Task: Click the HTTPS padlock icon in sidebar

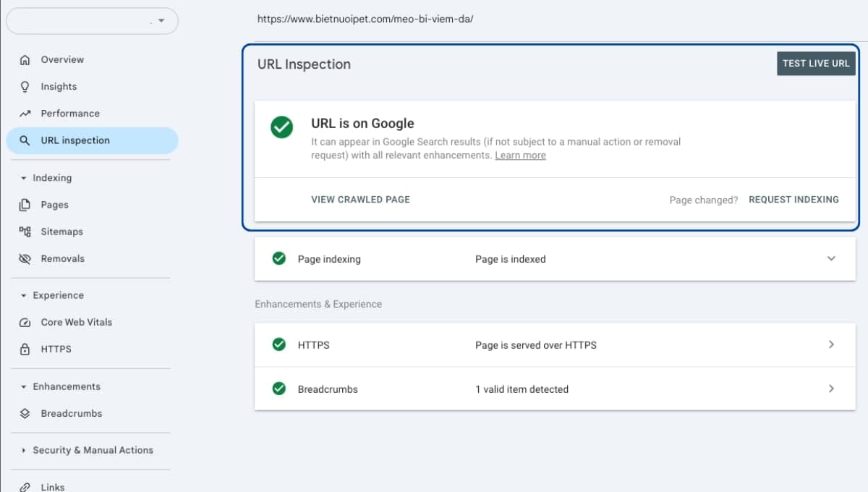Action: pyautogui.click(x=25, y=349)
